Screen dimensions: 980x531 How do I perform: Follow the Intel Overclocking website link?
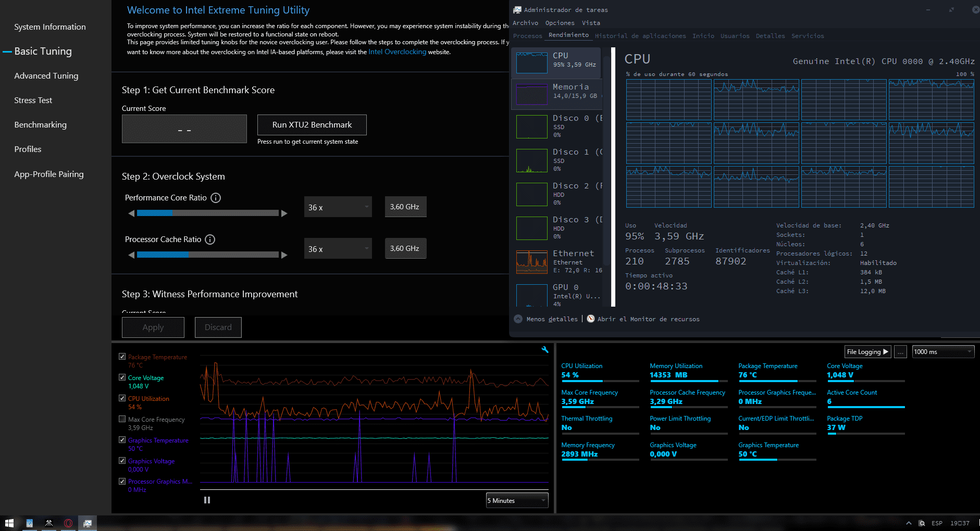(397, 52)
